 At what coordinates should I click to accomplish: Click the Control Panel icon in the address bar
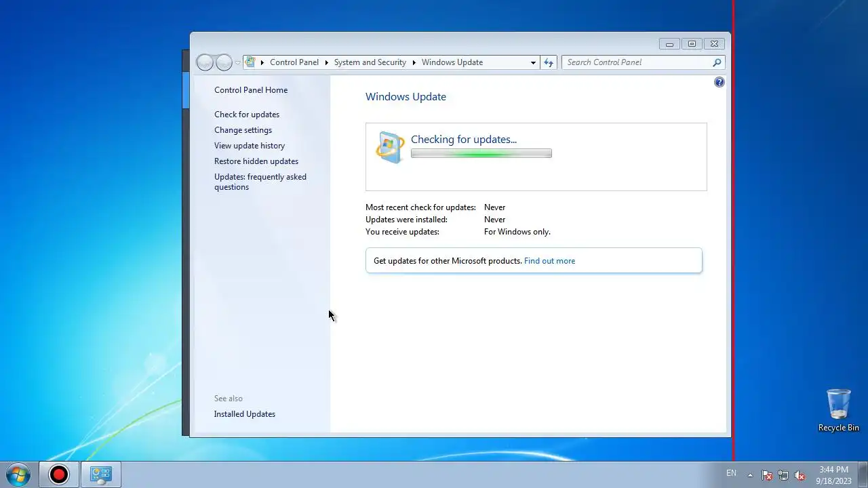tap(250, 62)
